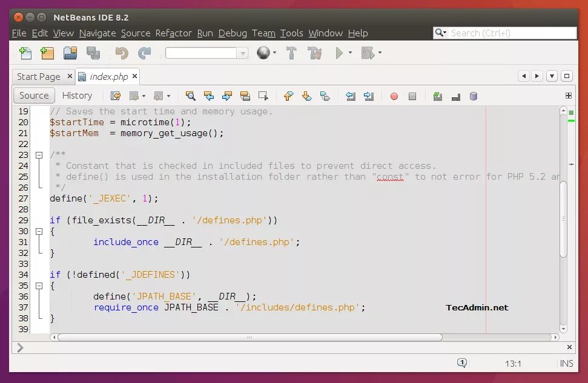This screenshot has height=383, width=588.
Task: Toggle rectangular selection mode
Action: pyautogui.click(x=263, y=96)
